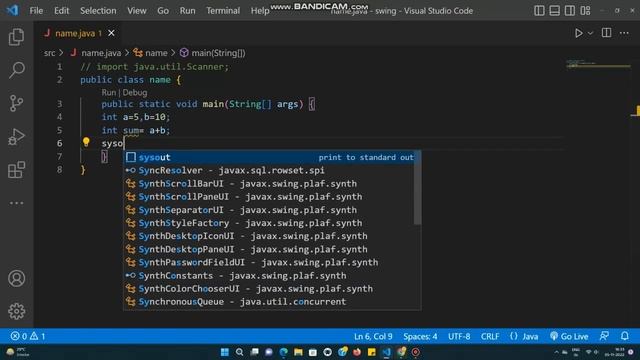Image resolution: width=640 pixels, height=360 pixels.
Task: Run the Java file with play button
Action: (578, 33)
